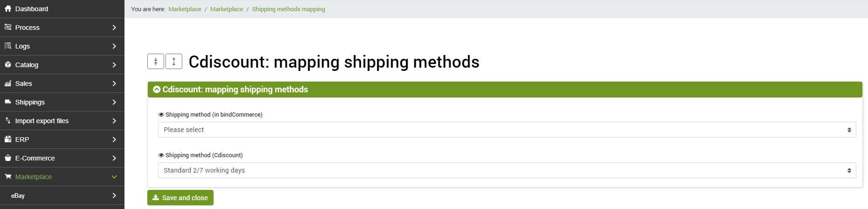868x209 pixels.
Task: Toggle eye icon beside bindCommerce shipping method
Action: point(161,115)
